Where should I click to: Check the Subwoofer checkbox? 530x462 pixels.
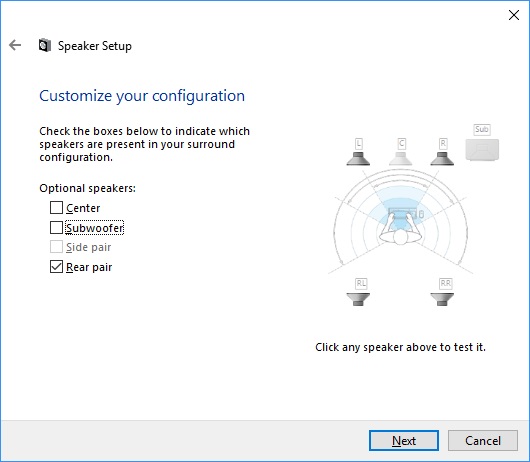point(56,227)
